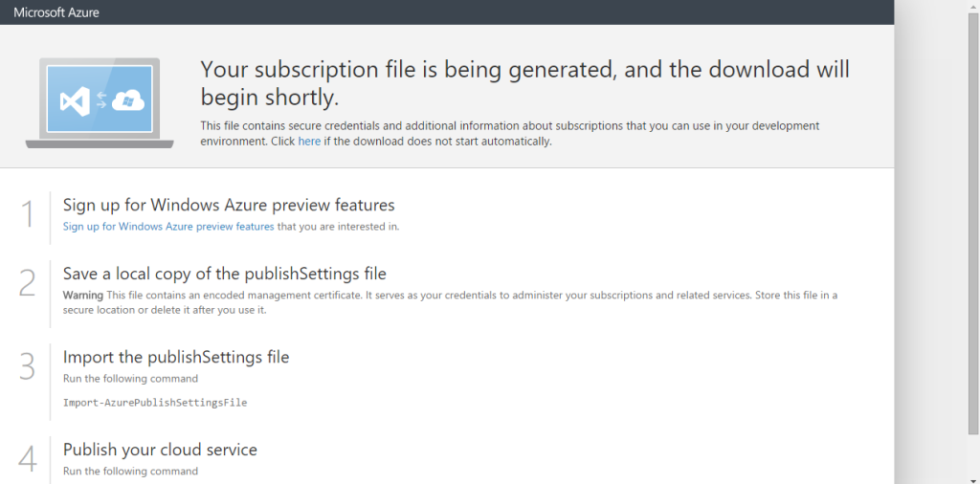Click the Import-AzurePublishSettingsFile command text
This screenshot has height=484, width=980.
[x=155, y=403]
